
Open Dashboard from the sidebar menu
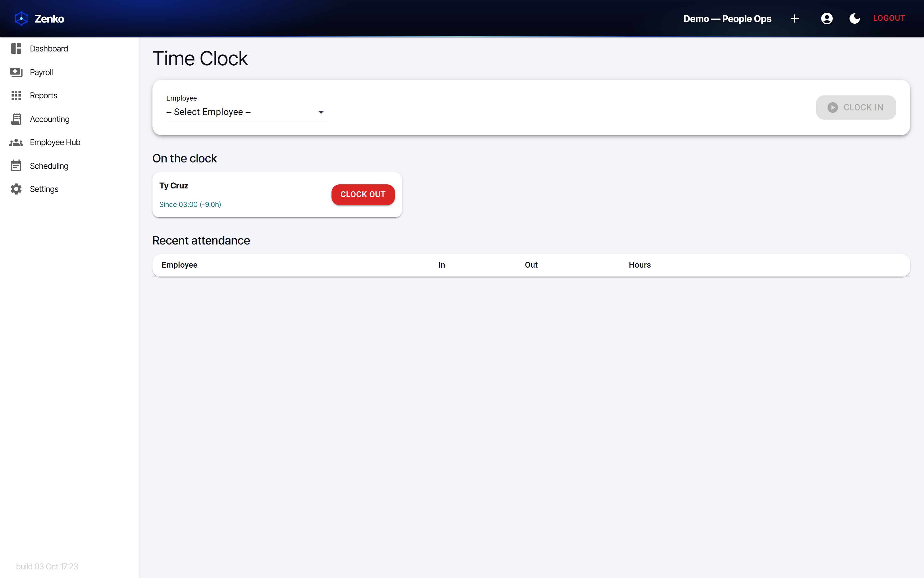[x=69, y=49]
